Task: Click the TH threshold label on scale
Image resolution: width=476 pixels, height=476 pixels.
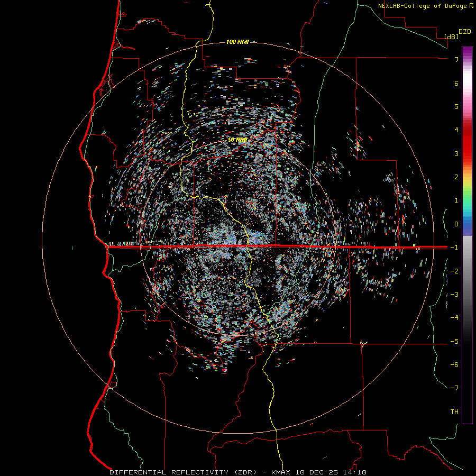Action: click(454, 411)
